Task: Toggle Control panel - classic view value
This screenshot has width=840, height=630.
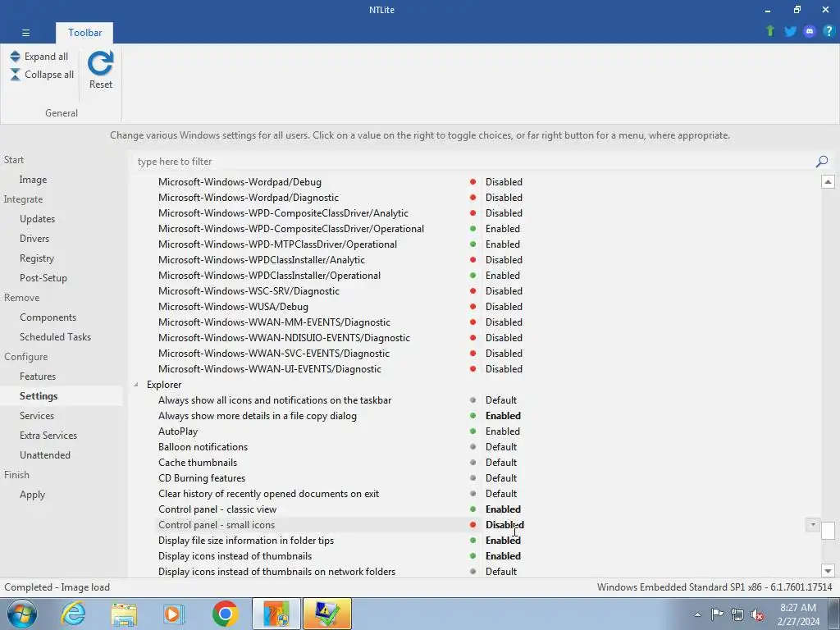Action: [503, 509]
